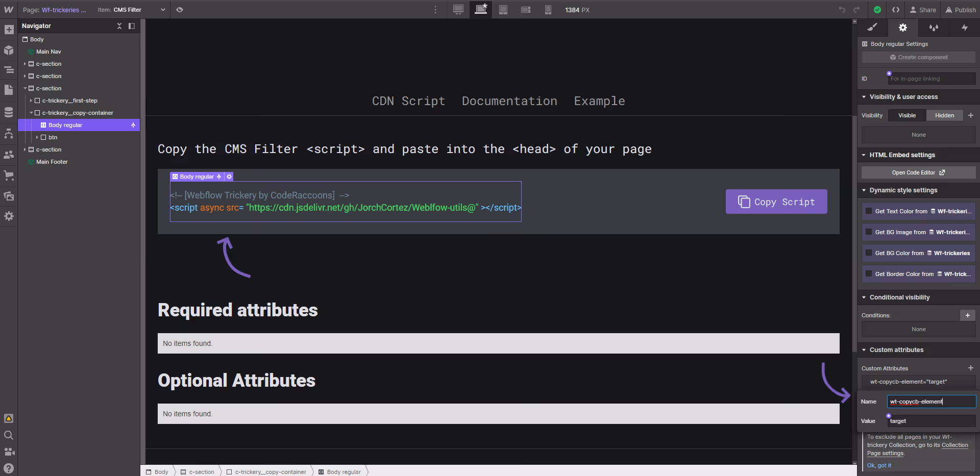Open settings gear on Body regular canvas label
The height and width of the screenshot is (476, 980).
[229, 177]
